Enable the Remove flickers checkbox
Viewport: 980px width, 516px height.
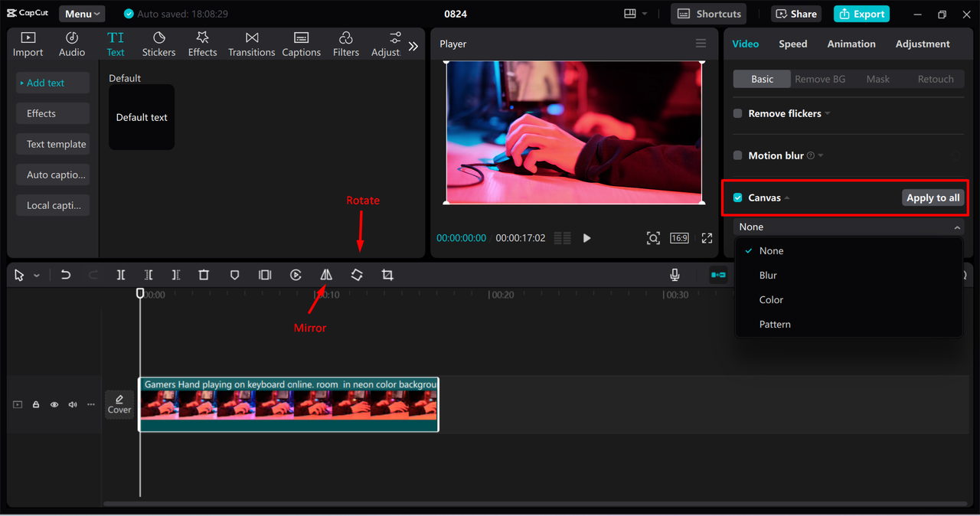tap(738, 113)
